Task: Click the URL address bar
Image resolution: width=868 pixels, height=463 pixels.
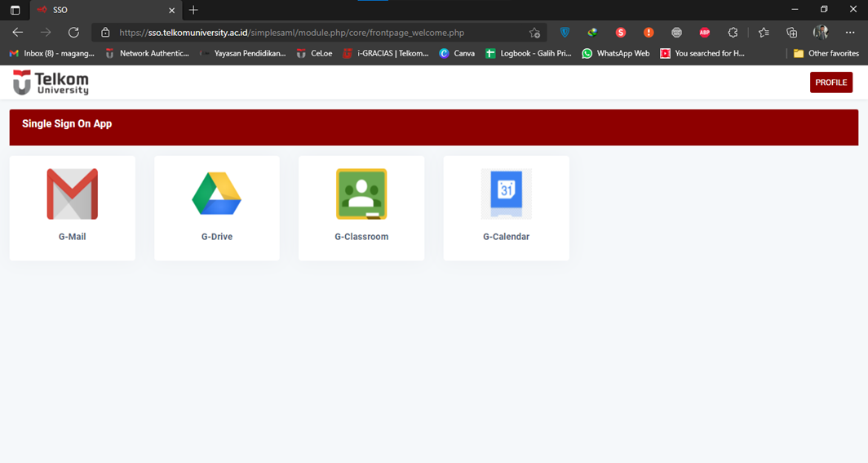Action: 320,33
